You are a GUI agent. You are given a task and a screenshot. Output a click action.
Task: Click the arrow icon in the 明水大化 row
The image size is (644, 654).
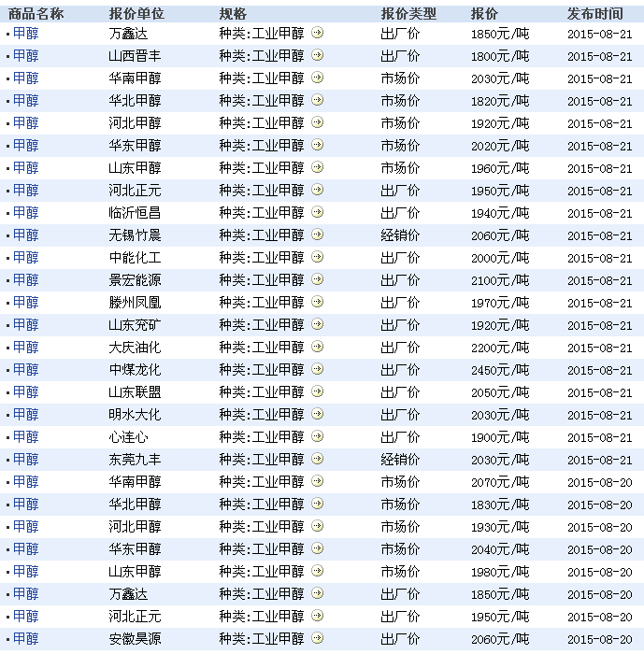point(317,414)
